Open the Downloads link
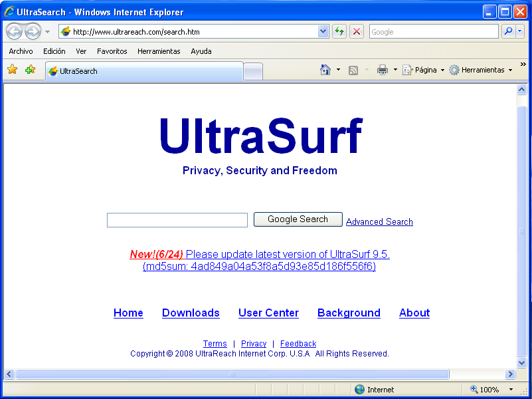532x399 pixels. coord(191,313)
